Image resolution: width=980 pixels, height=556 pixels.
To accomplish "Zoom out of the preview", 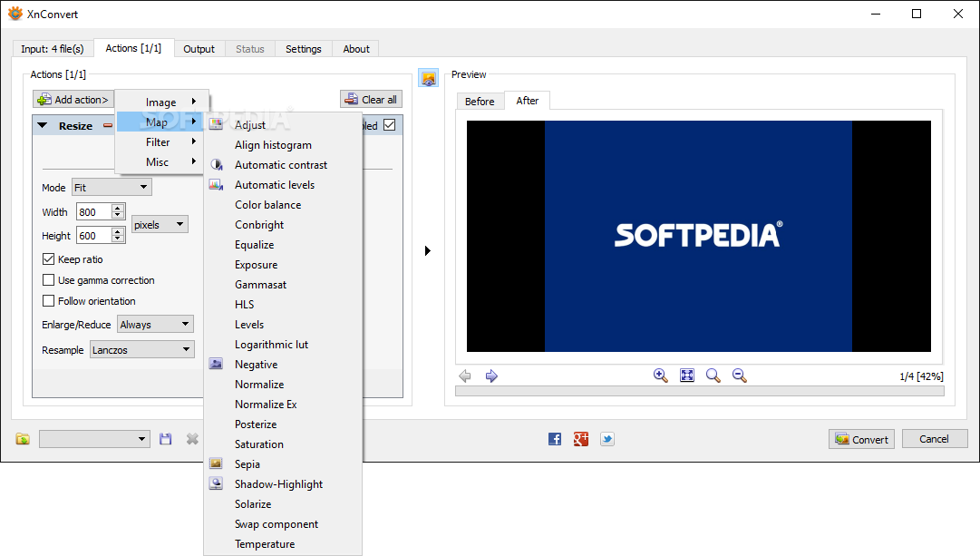I will (x=740, y=376).
